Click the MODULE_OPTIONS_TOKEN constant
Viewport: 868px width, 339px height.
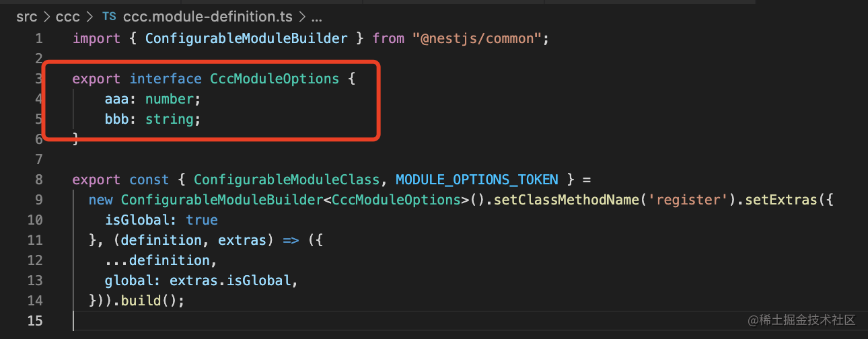(x=476, y=180)
